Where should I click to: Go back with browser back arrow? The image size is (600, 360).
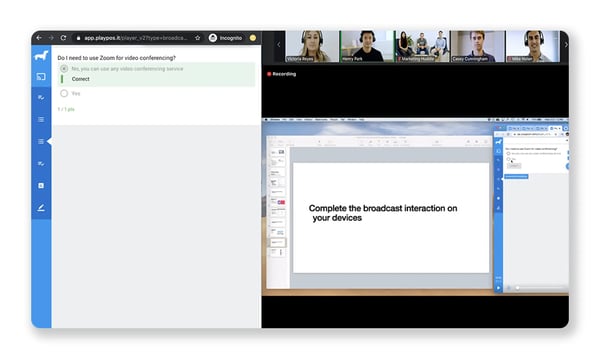pyautogui.click(x=39, y=38)
